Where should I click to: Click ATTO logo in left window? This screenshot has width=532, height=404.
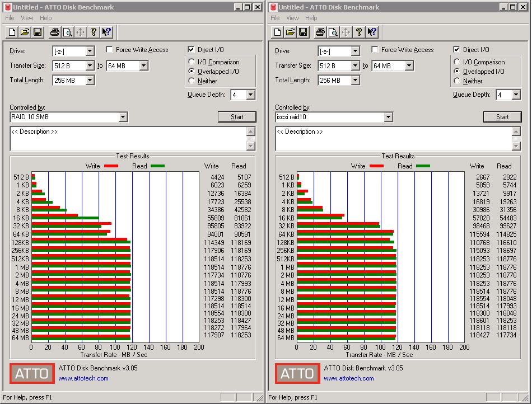click(32, 373)
